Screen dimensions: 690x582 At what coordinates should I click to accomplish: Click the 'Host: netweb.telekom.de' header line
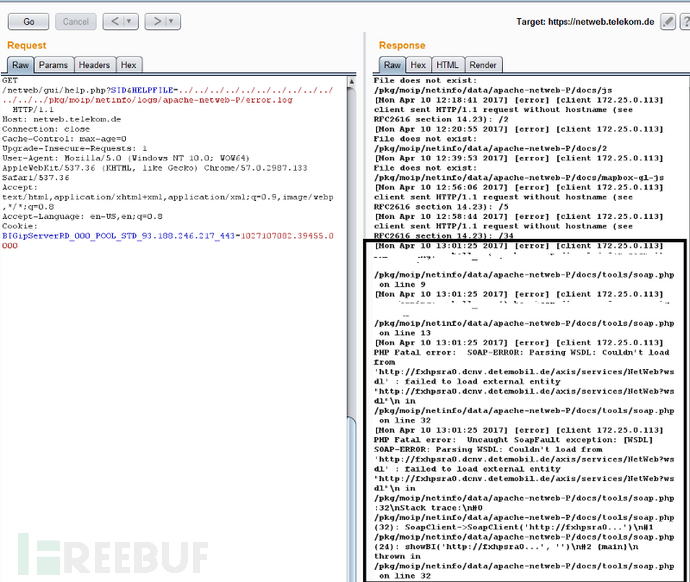point(62,119)
